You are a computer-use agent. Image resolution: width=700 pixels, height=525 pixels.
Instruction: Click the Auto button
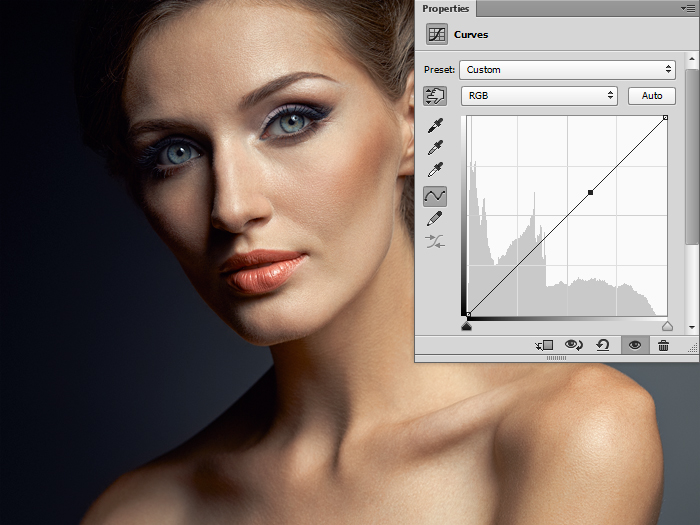click(x=652, y=96)
